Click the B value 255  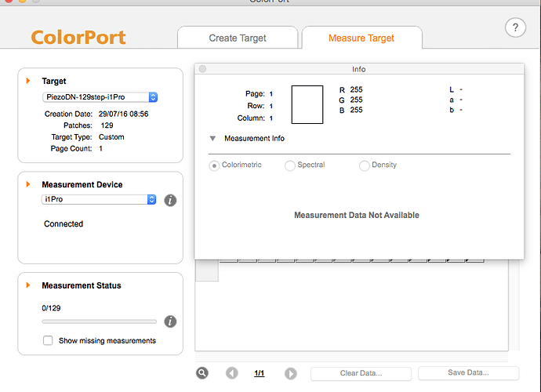pos(357,110)
